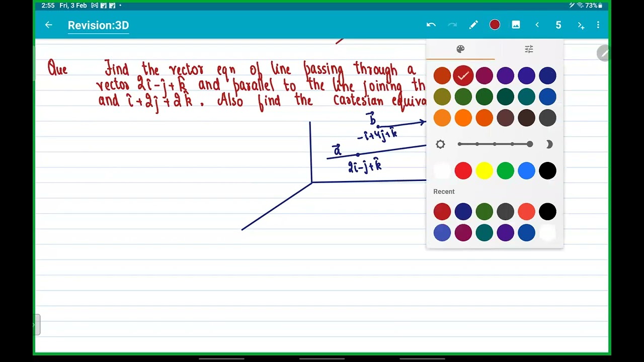Pick the checked red swatch

[463, 75]
